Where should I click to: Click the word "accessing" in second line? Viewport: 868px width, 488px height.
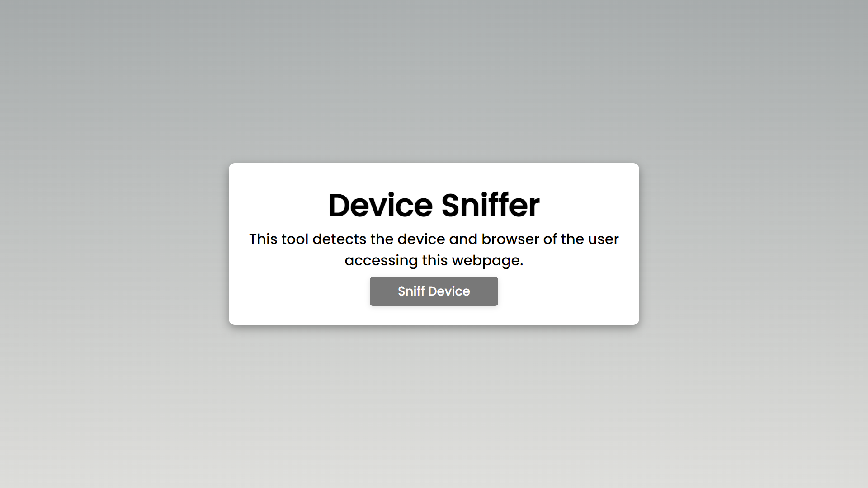pos(382,261)
